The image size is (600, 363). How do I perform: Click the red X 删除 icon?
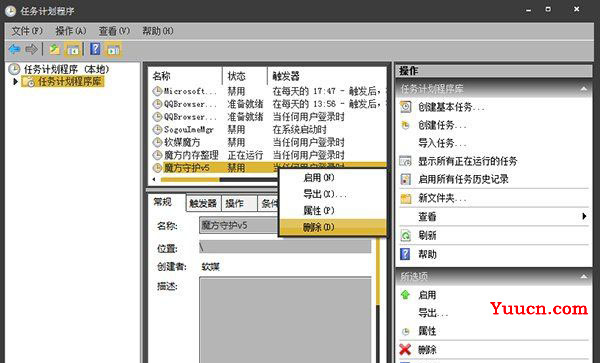coord(405,349)
